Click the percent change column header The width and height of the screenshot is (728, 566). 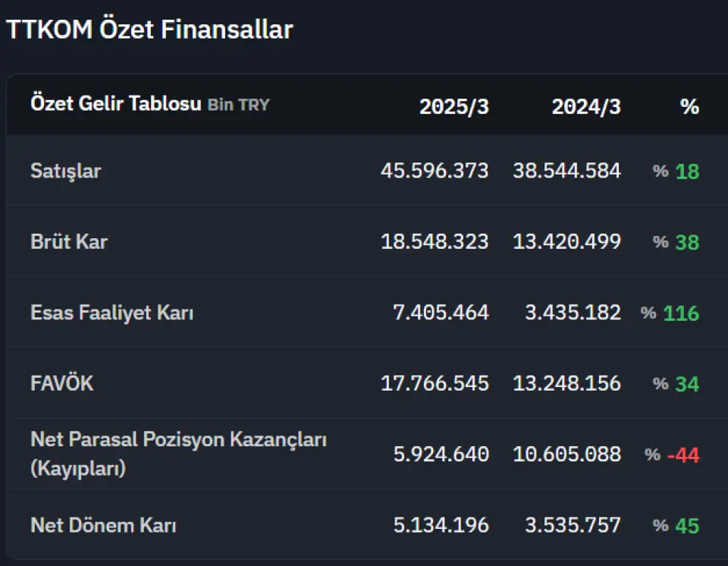pyautogui.click(x=689, y=106)
